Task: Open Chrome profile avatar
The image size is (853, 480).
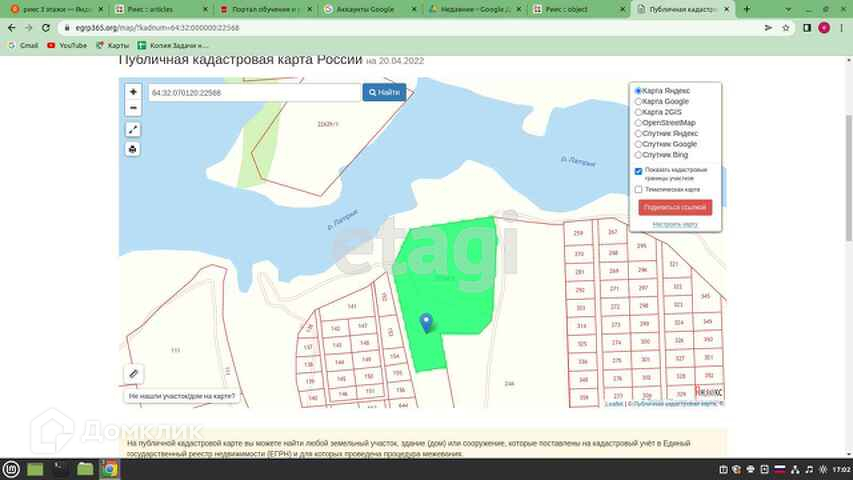Action: coord(824,28)
